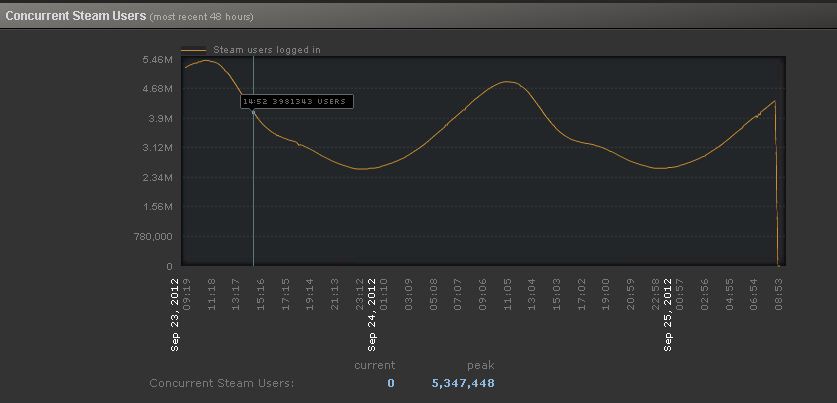Click the 22:58 time axis label
This screenshot has width=837, height=403.
(656, 294)
